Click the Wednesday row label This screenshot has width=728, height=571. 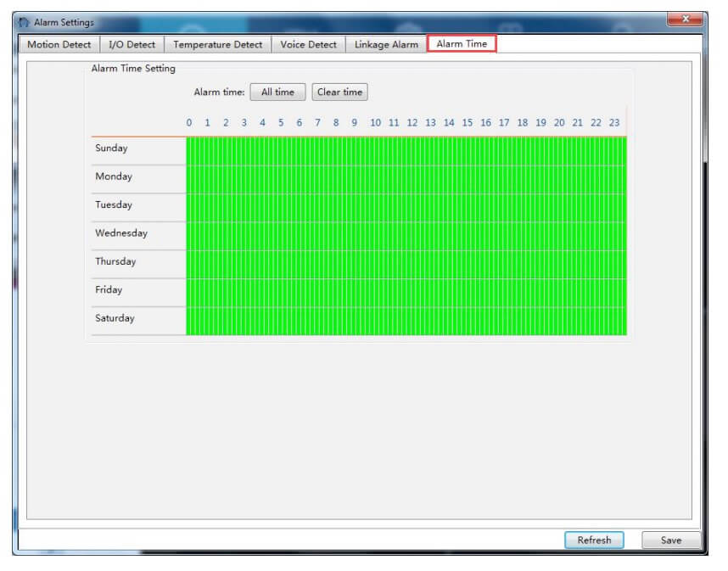[121, 233]
